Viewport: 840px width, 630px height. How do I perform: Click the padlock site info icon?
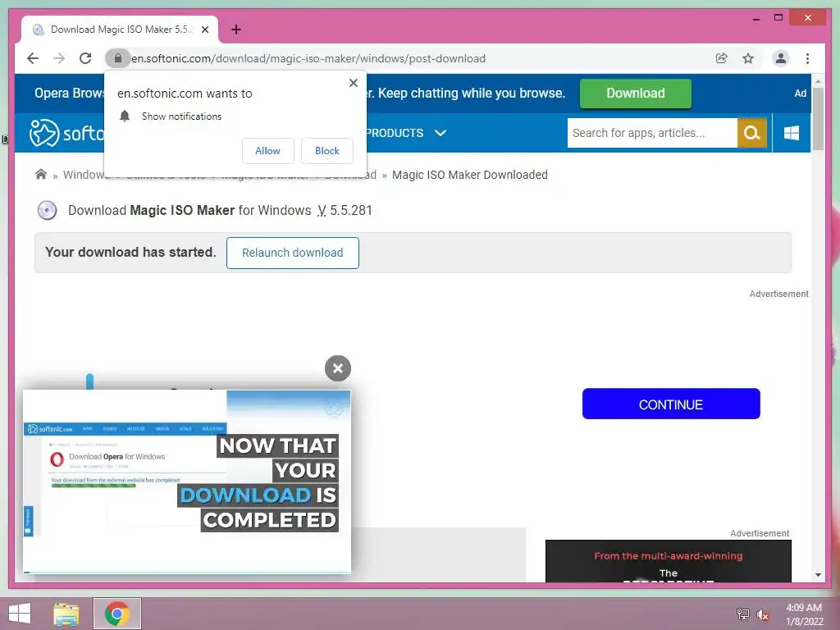[x=118, y=58]
